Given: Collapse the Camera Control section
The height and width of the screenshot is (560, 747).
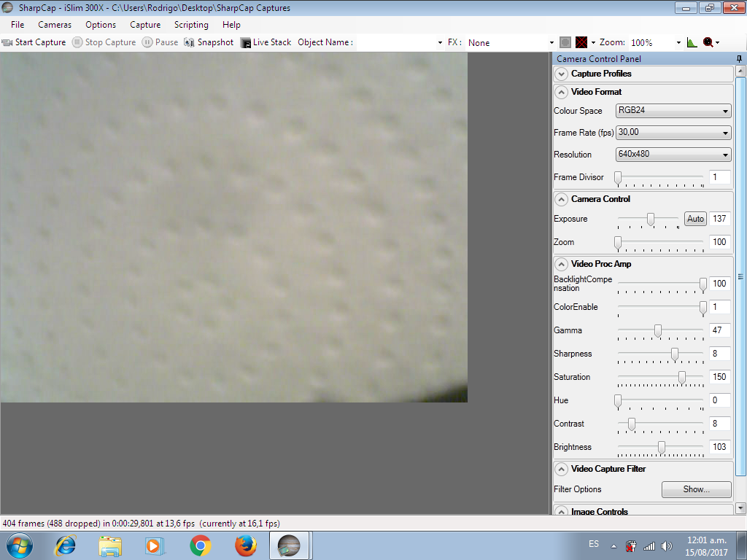Looking at the screenshot, I should point(562,199).
